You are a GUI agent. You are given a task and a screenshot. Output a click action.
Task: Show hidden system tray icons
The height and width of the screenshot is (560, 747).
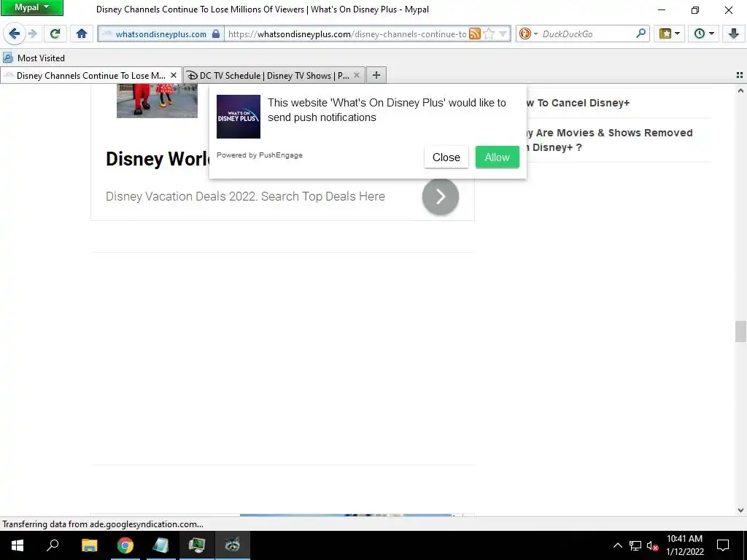617,545
